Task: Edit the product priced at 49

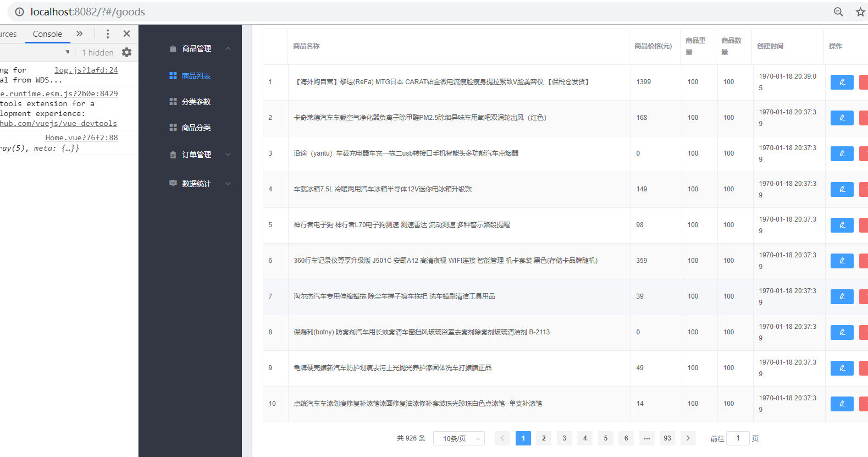Action: click(x=842, y=368)
